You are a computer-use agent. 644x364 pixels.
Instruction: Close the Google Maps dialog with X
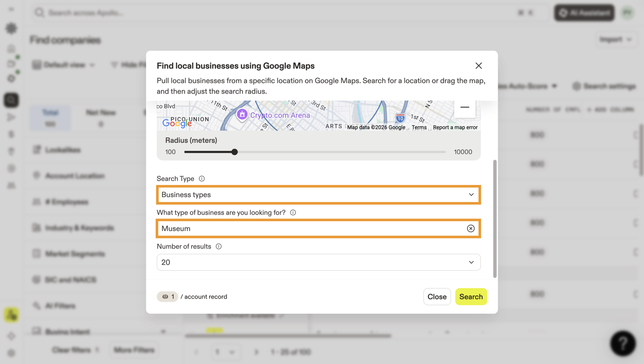click(479, 66)
